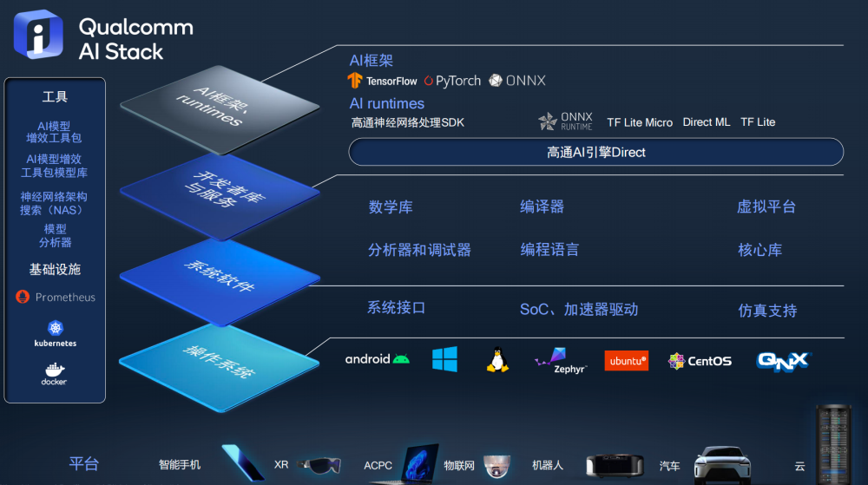Click the AI runtimes heading

coord(386,103)
